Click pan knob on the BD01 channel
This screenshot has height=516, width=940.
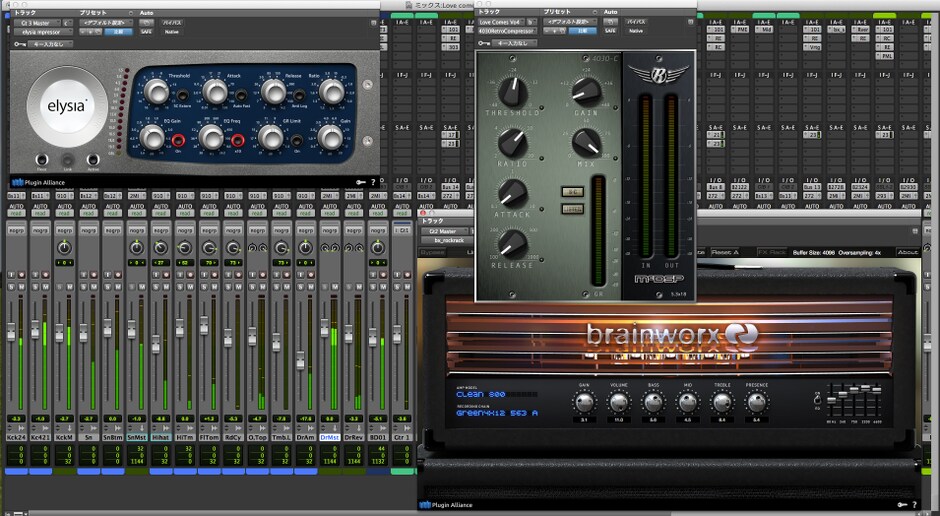pyautogui.click(x=377, y=248)
